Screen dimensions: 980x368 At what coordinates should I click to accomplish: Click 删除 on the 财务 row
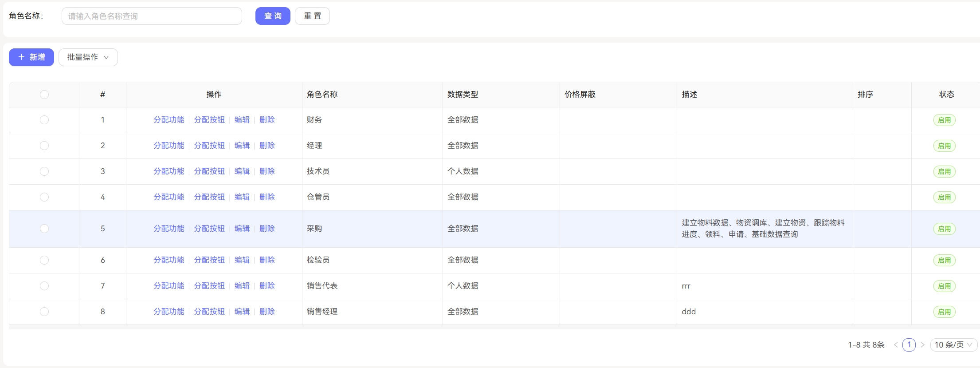[x=267, y=120]
